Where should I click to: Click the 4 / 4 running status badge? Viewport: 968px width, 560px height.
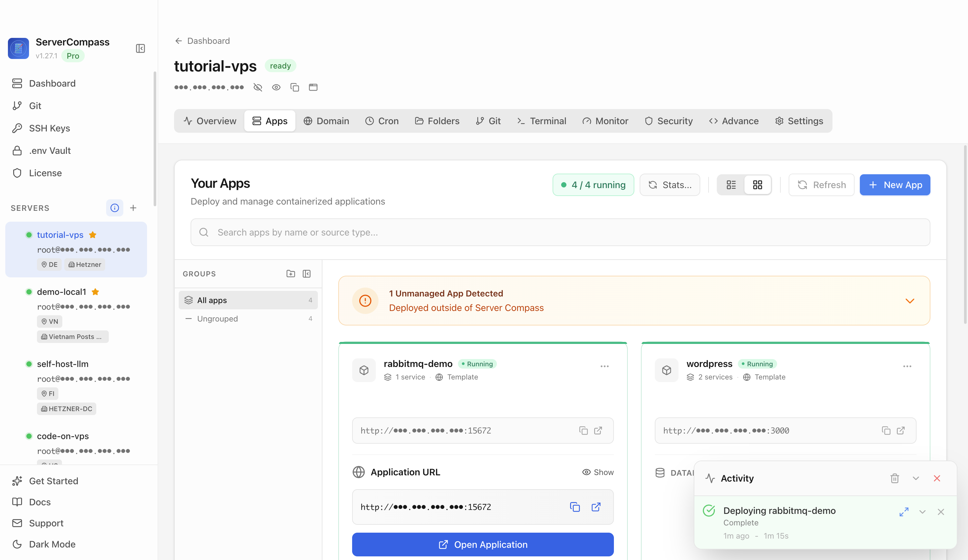(x=593, y=184)
